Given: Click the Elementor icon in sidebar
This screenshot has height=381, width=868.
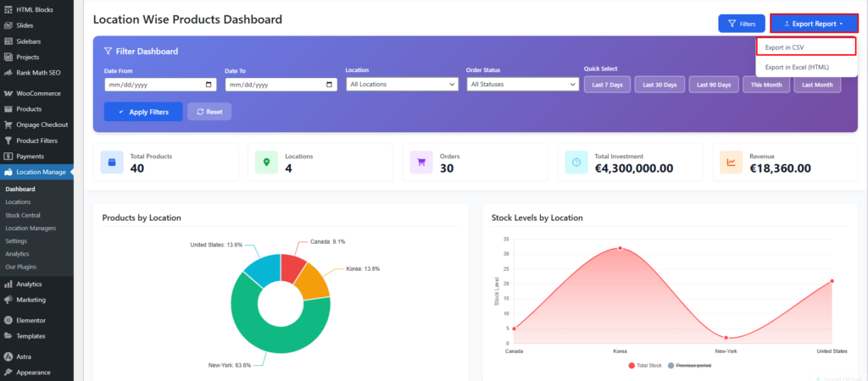Looking at the screenshot, I should [x=8, y=320].
